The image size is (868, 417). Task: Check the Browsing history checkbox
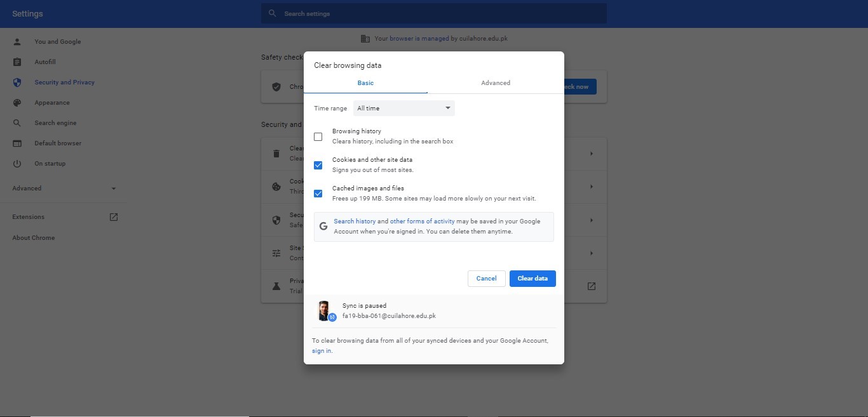point(318,136)
